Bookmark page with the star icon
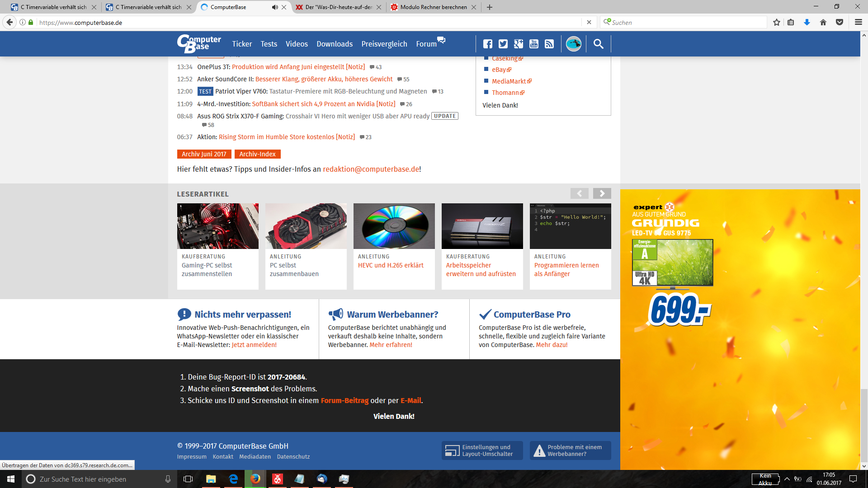This screenshot has width=868, height=488. click(x=777, y=22)
